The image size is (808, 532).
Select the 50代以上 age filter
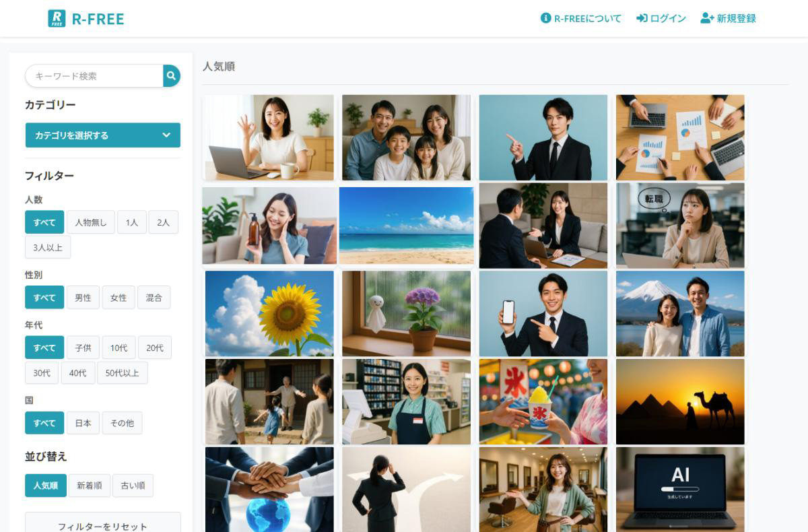123,372
